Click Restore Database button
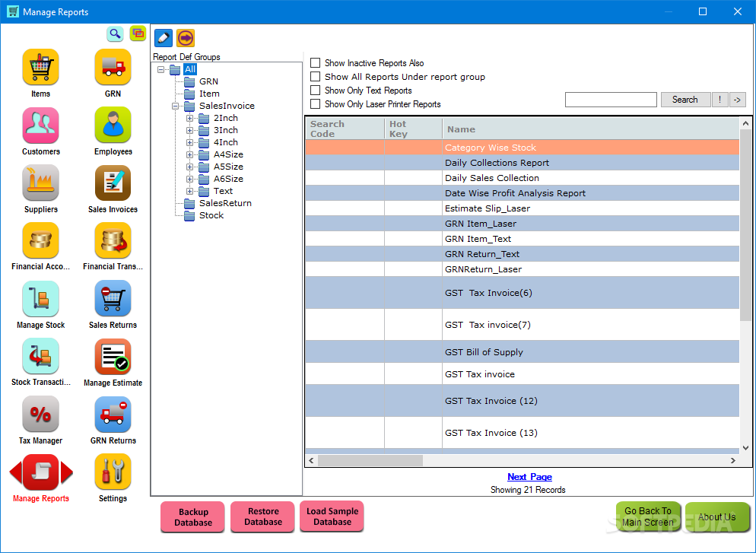756x553 pixels. (x=262, y=516)
